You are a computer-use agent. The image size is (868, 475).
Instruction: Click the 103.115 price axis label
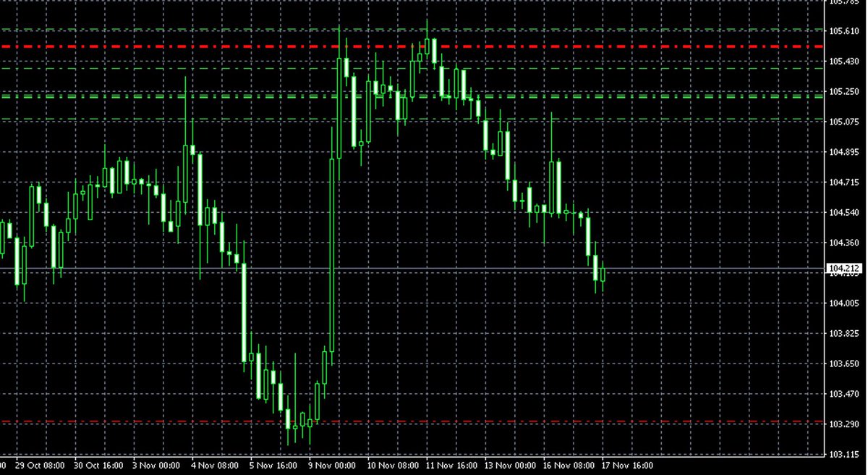point(844,454)
